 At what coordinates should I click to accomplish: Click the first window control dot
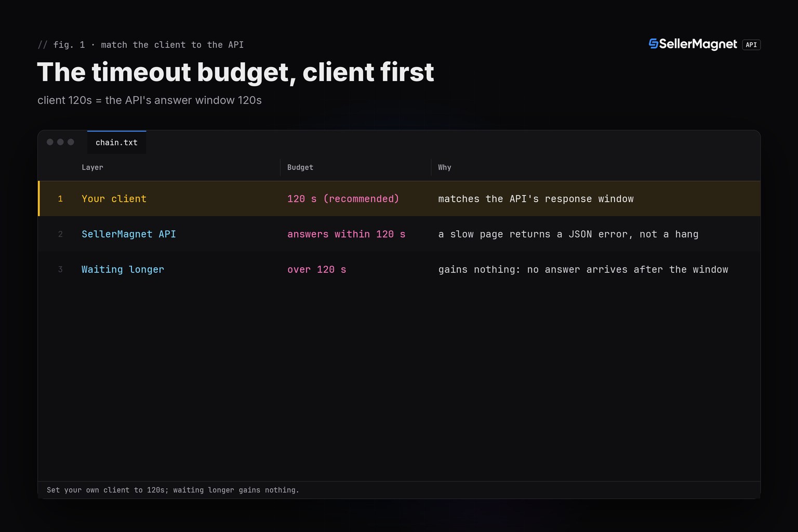tap(50, 142)
